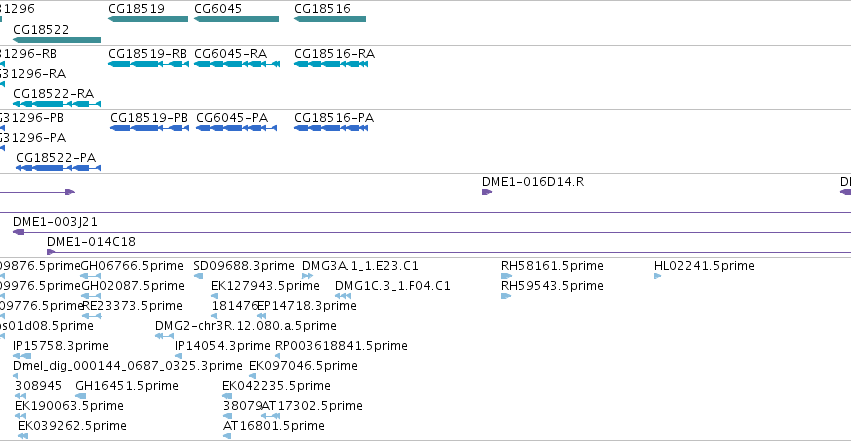Select the CG18516-PA protein glyph
This screenshot has height=441, width=851.
coord(331,128)
